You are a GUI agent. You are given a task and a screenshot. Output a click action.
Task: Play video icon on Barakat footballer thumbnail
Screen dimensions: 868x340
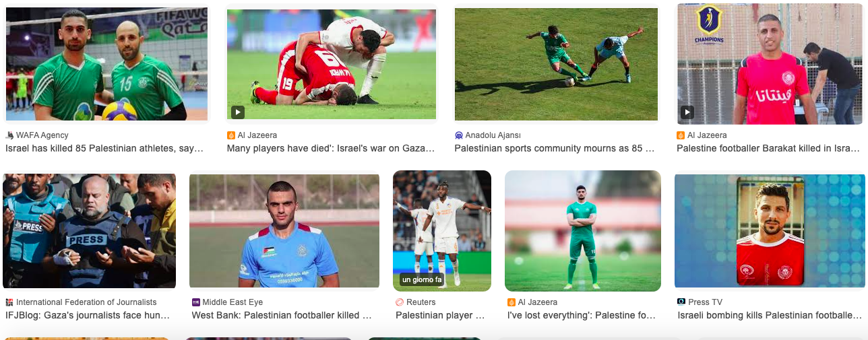[687, 112]
